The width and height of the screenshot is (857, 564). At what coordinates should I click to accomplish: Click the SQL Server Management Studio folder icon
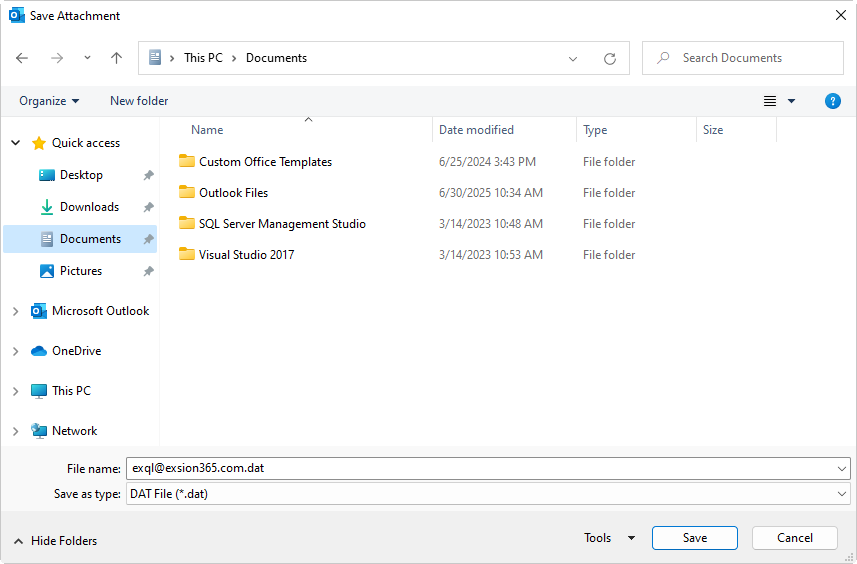point(187,223)
